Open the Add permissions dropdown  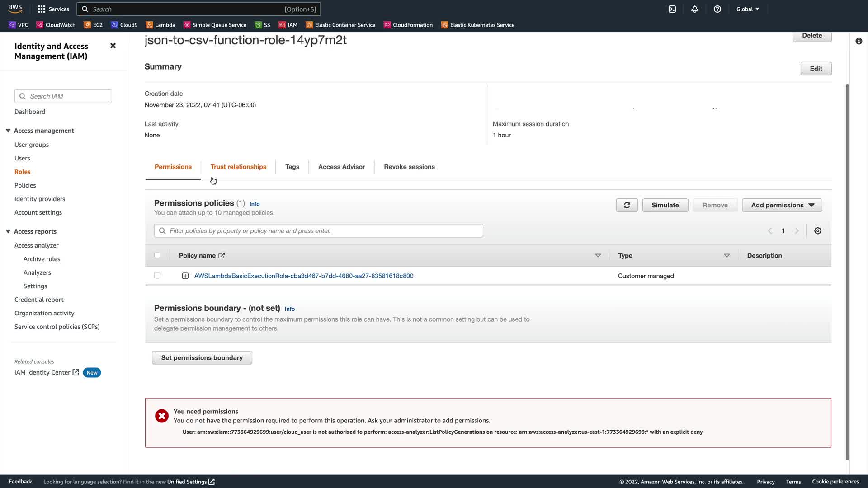pyautogui.click(x=782, y=205)
